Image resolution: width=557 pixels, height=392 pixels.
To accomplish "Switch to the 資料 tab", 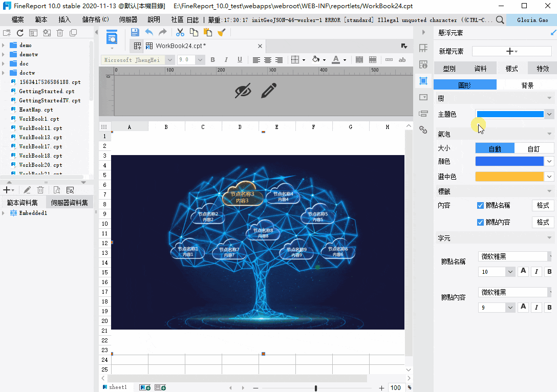I will [x=480, y=68].
